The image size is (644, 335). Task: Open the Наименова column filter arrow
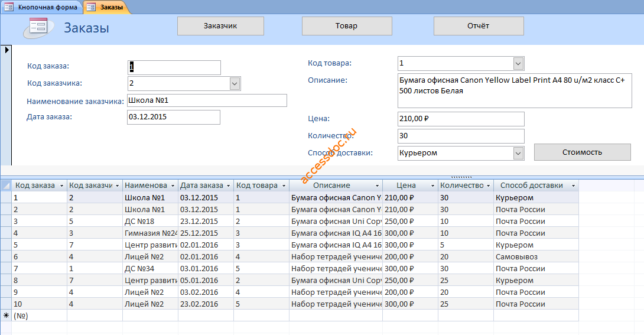173,186
